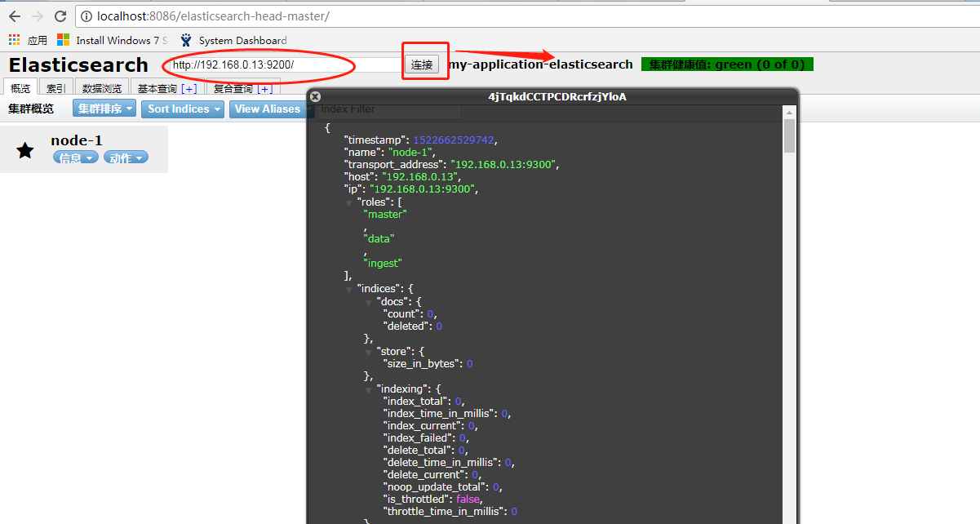This screenshot has width=980, height=524.
Task: Click the "delete_current" line
Action: pyautogui.click(x=432, y=474)
